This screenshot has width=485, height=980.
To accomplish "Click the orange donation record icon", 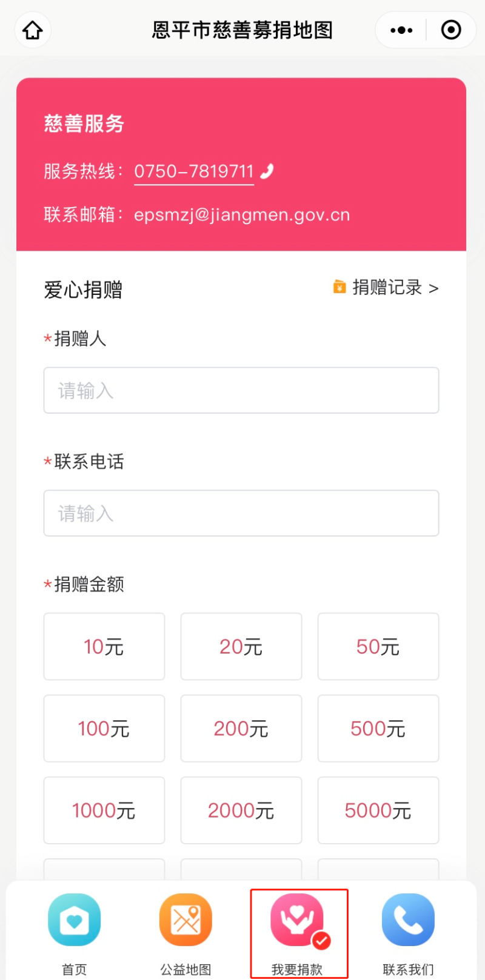I will [x=339, y=286].
